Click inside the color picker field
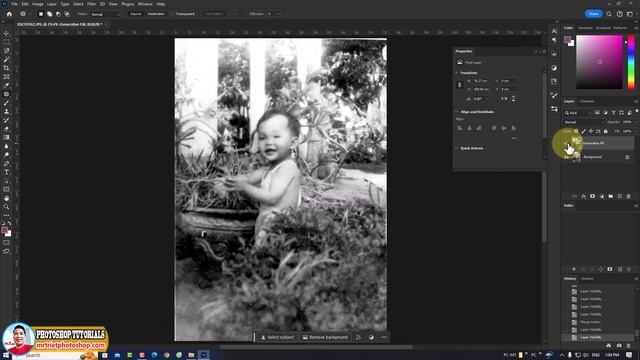Image resolution: width=640 pixels, height=360 pixels. 599,62
